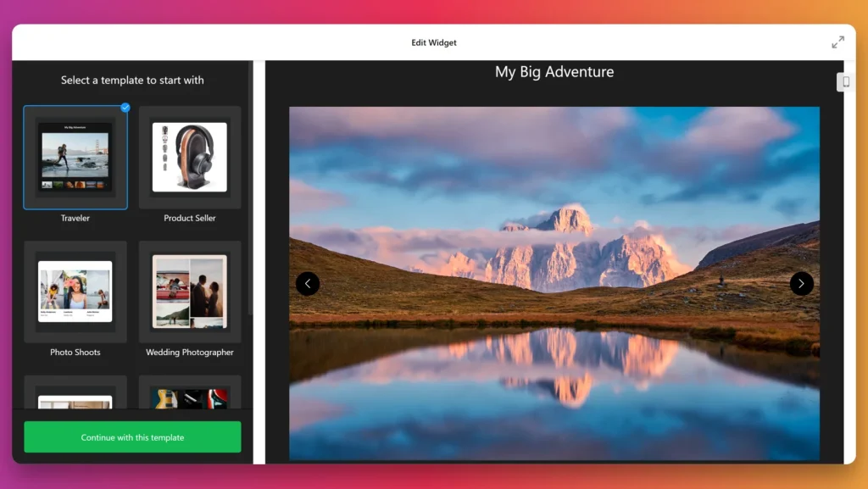Choose the Product Seller headphones thumbnail
Viewport: 868px width, 489px height.
click(x=190, y=158)
